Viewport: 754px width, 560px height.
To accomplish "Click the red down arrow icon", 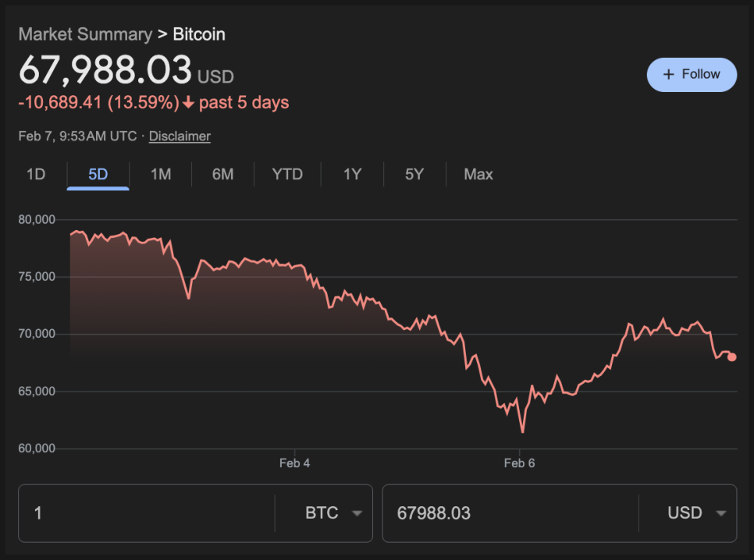I will point(189,103).
